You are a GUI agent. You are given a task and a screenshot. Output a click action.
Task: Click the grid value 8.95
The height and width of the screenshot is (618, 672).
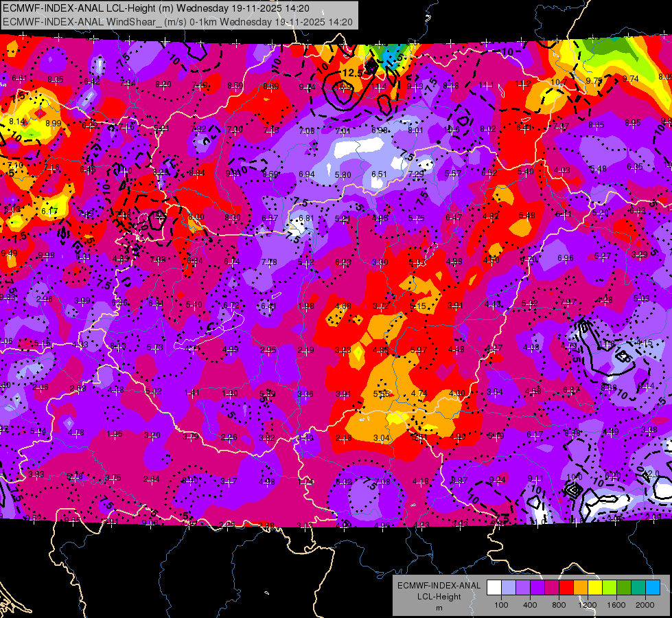click(x=633, y=123)
